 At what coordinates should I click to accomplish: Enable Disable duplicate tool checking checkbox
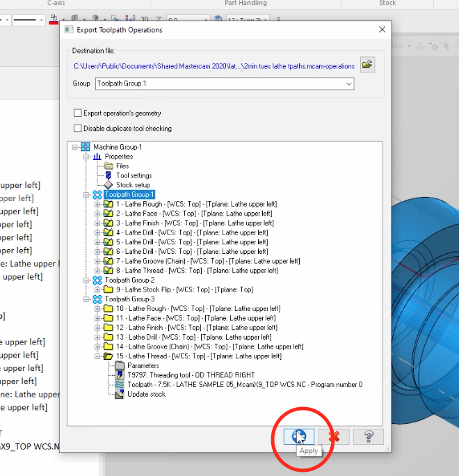(x=78, y=129)
